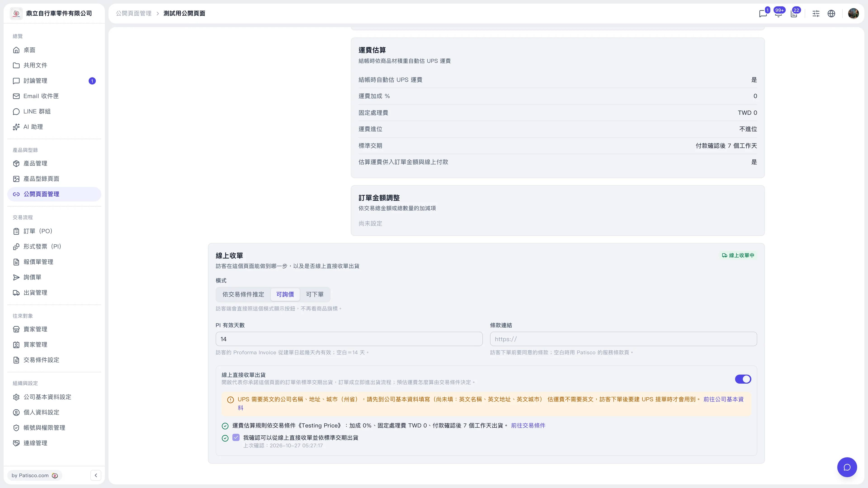Open the user avatar menu
Screen dimensions: 868x488
click(x=853, y=14)
